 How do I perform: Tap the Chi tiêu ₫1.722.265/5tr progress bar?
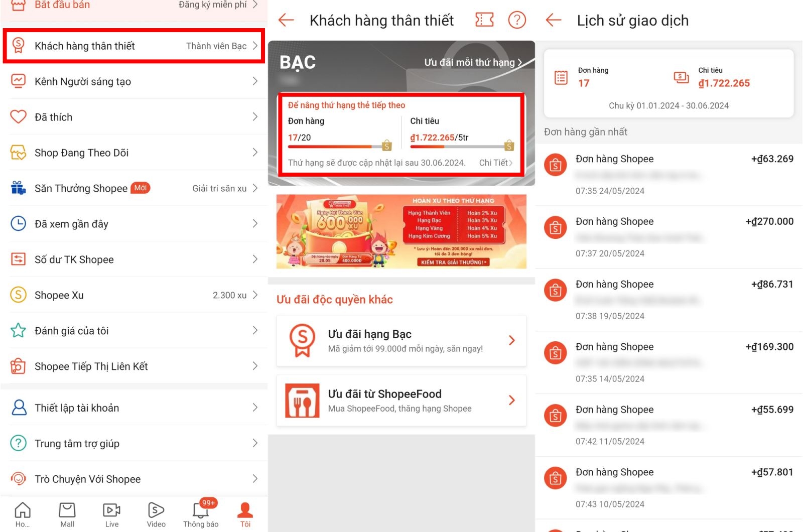click(x=462, y=146)
